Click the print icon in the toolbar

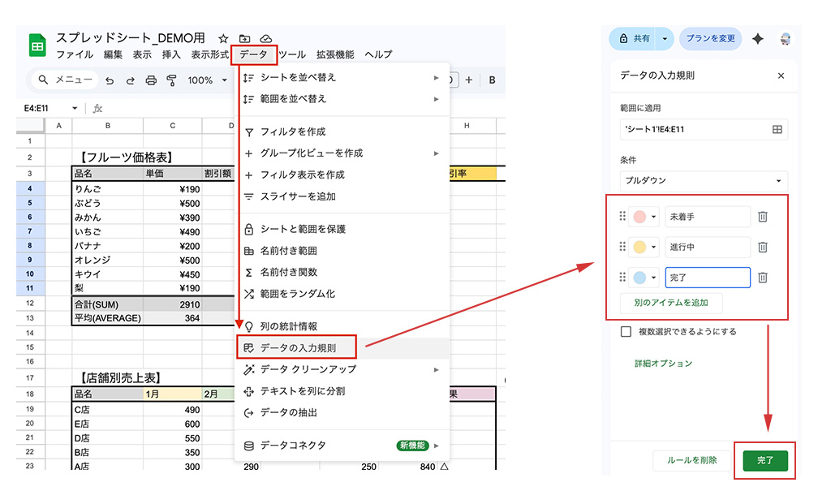click(151, 80)
